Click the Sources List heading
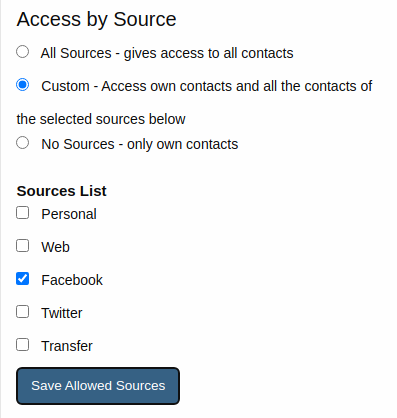Image resolution: width=397 pixels, height=418 pixels. coord(62,191)
